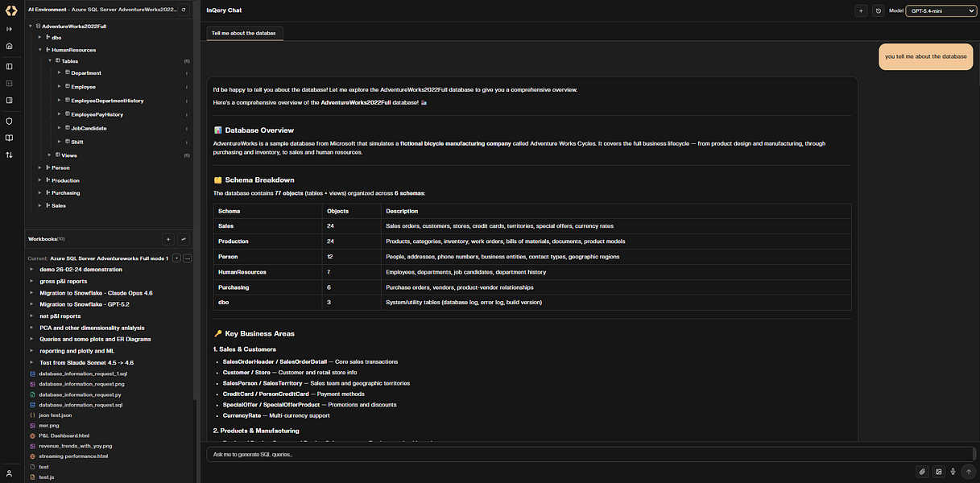Viewport: 980px width, 483px height.
Task: Open the shield security icon
Action: (10, 121)
